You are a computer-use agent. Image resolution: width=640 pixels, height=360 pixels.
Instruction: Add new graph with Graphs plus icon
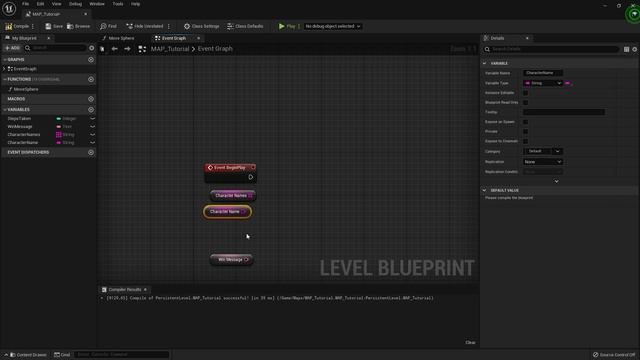(91, 60)
